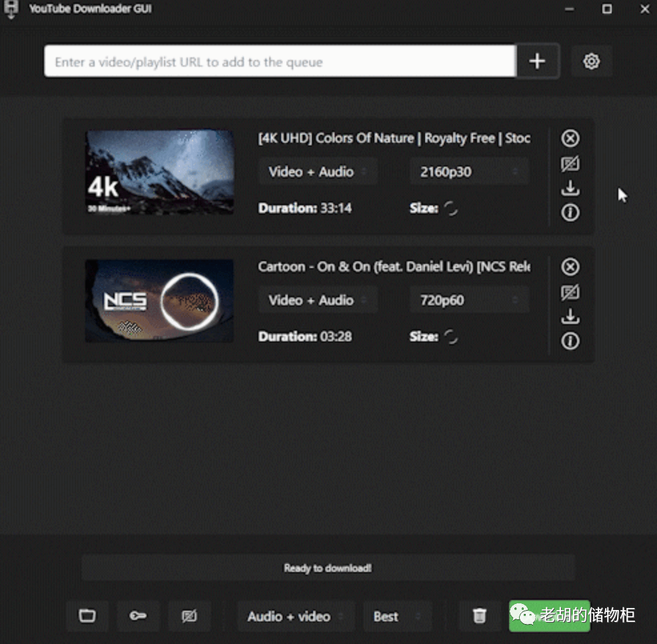Click Size label of Cartoon On & On

[424, 336]
